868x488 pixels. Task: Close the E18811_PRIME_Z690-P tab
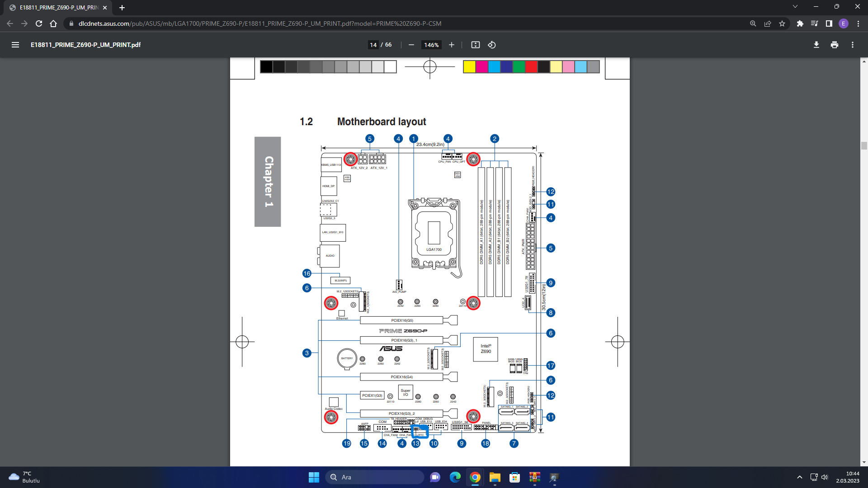coord(105,8)
